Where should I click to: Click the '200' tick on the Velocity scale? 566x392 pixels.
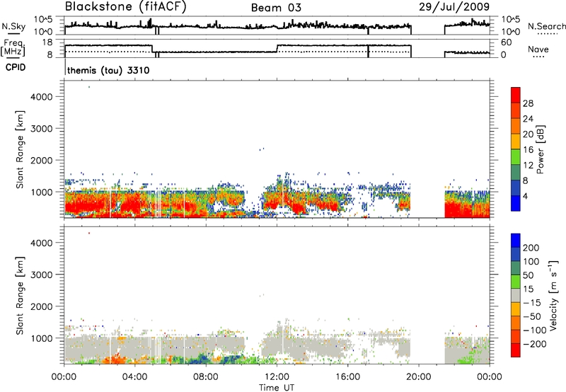[x=531, y=248]
